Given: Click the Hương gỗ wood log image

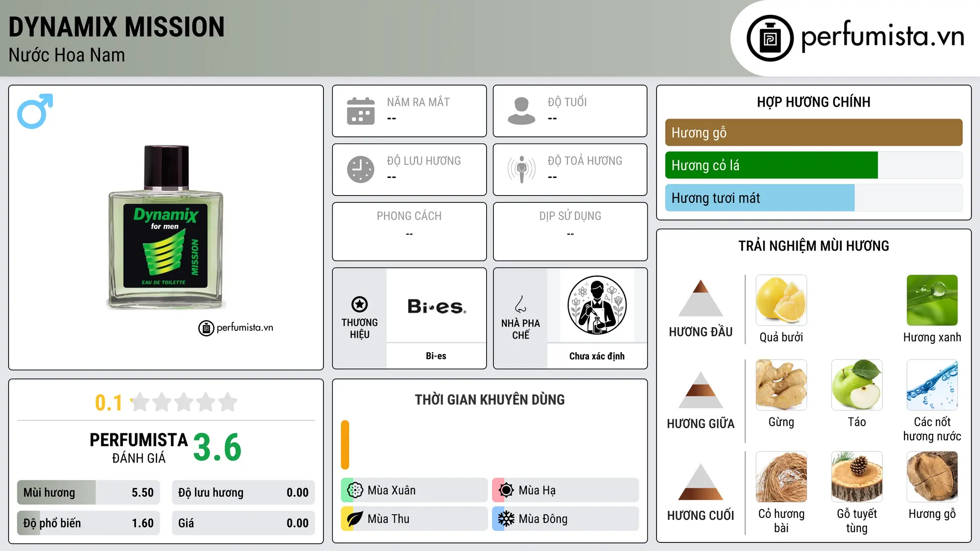Looking at the screenshot, I should [x=932, y=477].
